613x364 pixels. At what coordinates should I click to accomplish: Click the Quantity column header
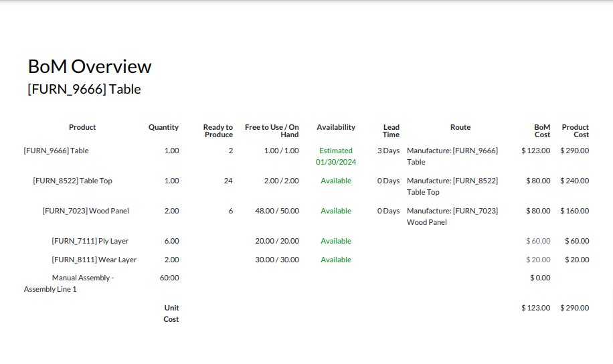point(163,127)
